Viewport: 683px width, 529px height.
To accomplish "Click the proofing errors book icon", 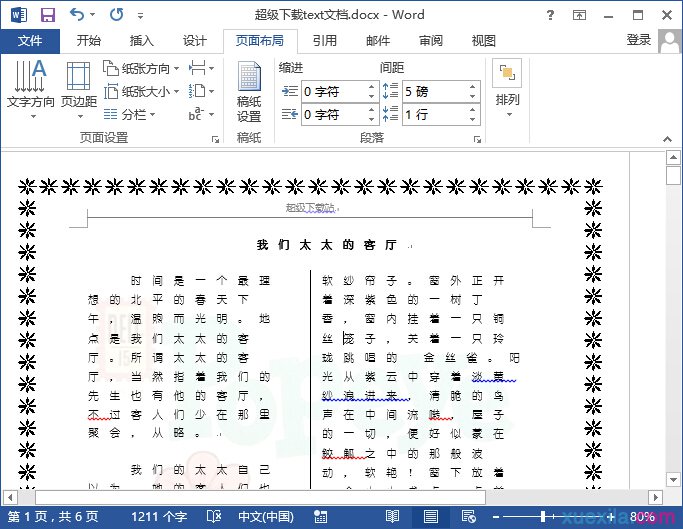I will coord(213,517).
